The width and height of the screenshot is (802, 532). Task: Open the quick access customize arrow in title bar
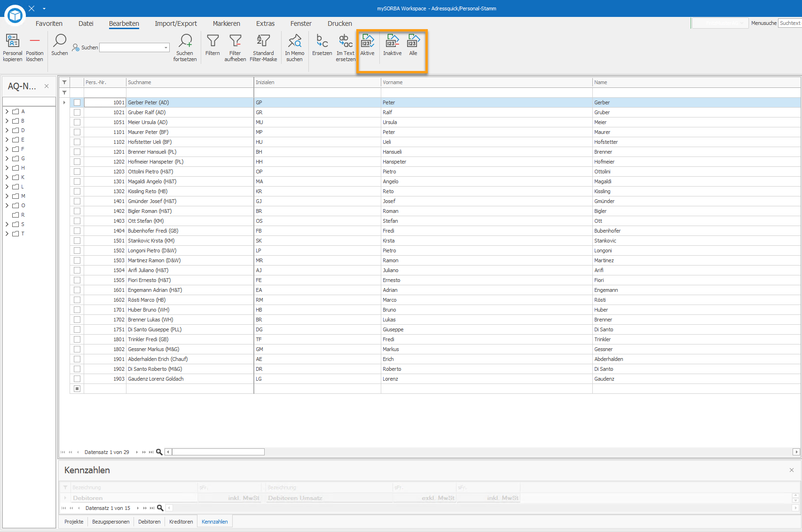[44, 8]
